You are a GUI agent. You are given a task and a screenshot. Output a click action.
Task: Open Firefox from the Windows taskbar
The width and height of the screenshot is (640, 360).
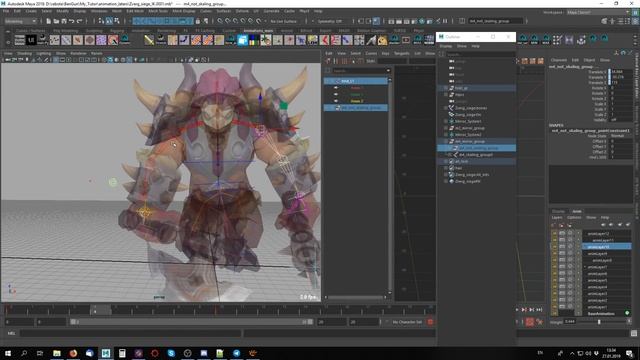click(73, 353)
